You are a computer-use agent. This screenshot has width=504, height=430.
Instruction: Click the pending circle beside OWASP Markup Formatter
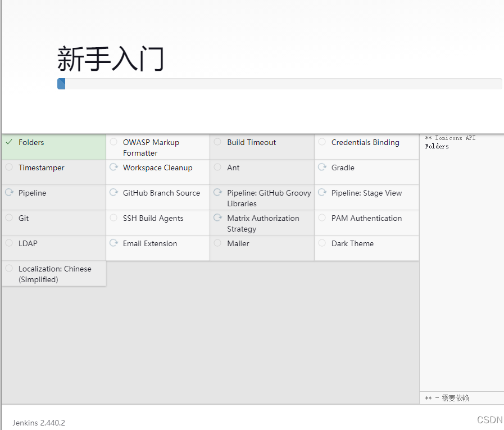point(113,142)
